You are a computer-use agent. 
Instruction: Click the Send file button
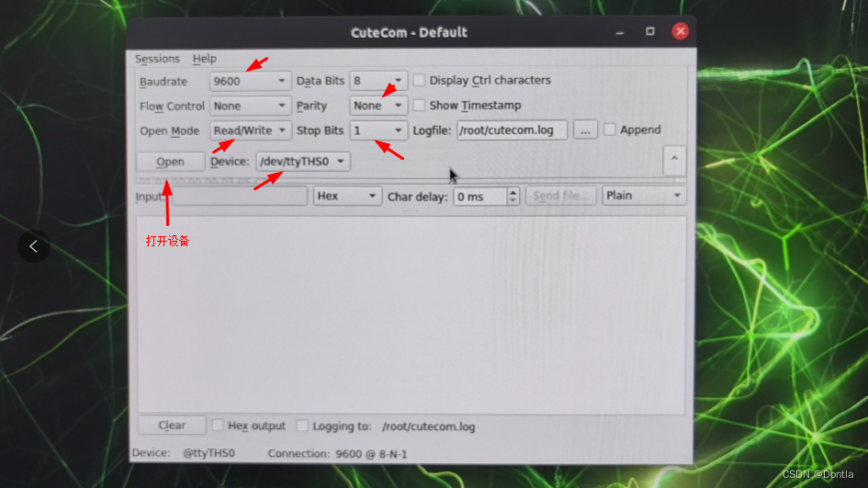[561, 196]
